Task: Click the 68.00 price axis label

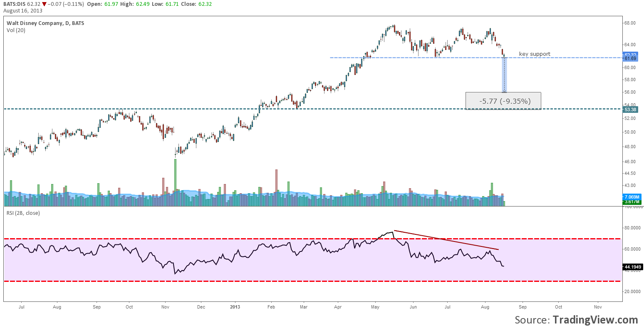Action: (630, 23)
